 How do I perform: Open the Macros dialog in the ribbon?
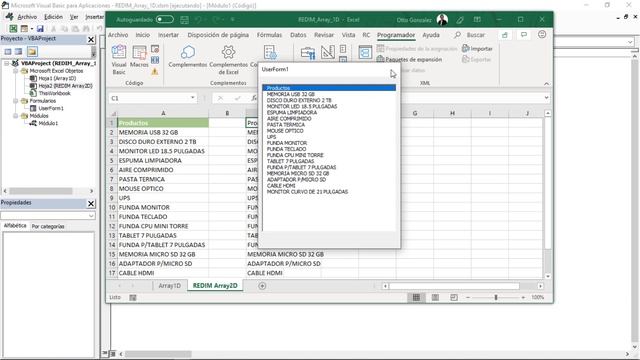[x=139, y=56]
